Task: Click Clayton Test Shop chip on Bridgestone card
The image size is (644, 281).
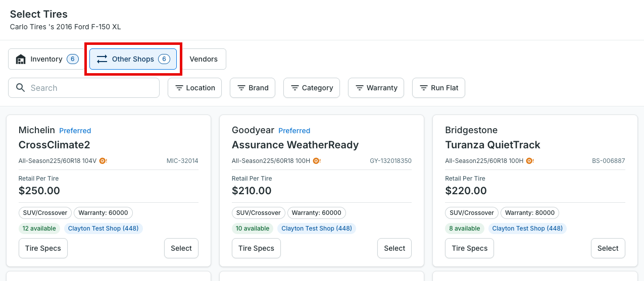Action: [527, 229]
